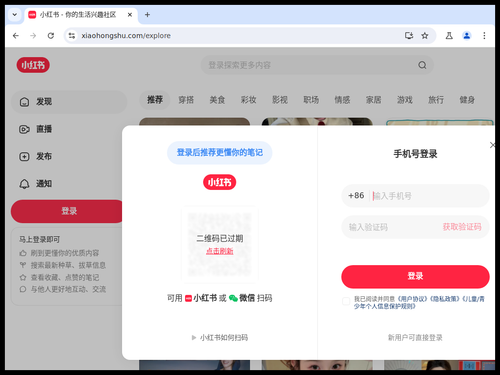Reload the page with refresh icon

51,36
